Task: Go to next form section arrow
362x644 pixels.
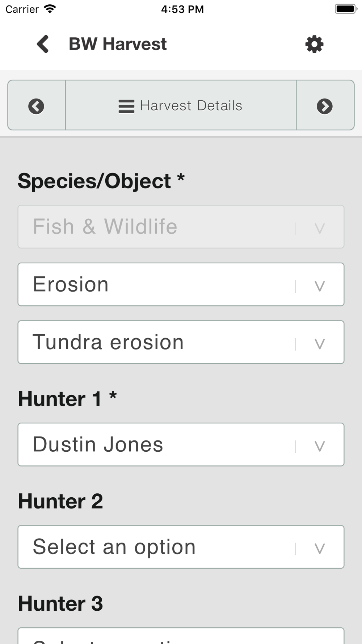Action: 325,106
